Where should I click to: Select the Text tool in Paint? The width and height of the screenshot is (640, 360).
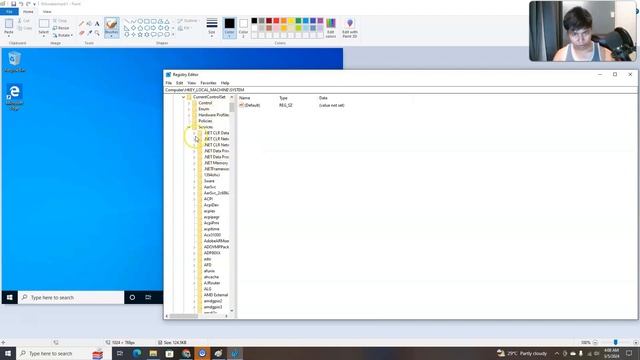click(x=97, y=24)
